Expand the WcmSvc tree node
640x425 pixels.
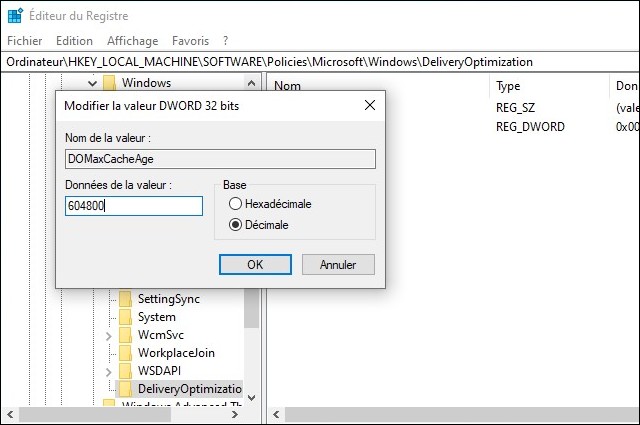(109, 335)
